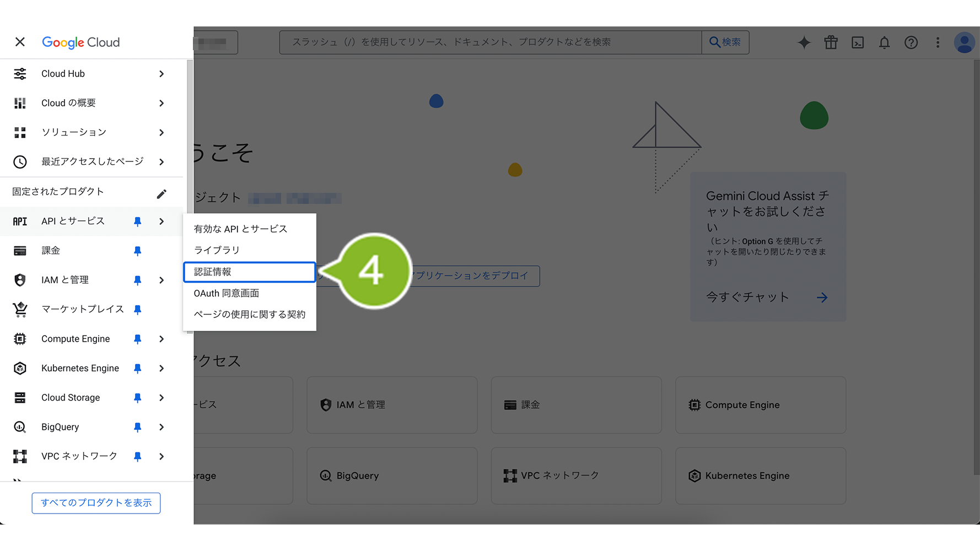
Task: Click すべてのプロダクトを表示 button
Action: [96, 503]
